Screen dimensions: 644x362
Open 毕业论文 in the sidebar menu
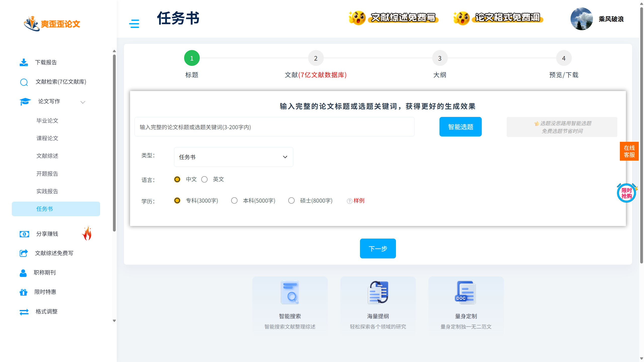(x=47, y=121)
